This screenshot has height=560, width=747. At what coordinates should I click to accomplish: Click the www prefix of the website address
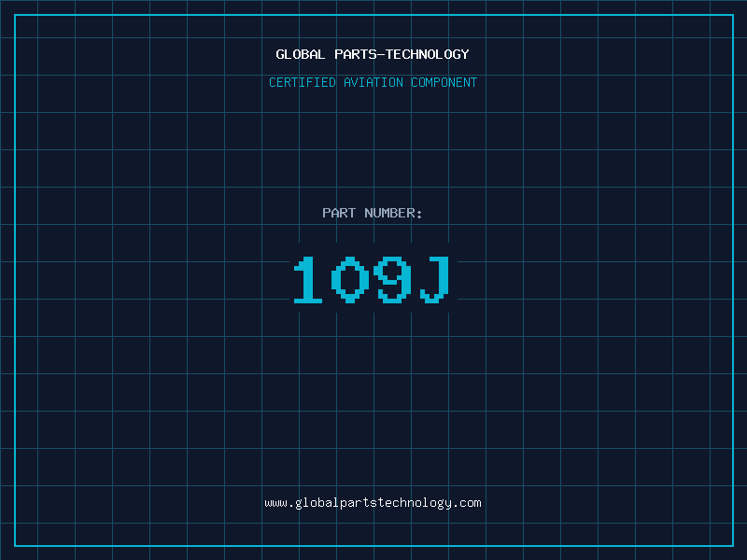tap(275, 503)
